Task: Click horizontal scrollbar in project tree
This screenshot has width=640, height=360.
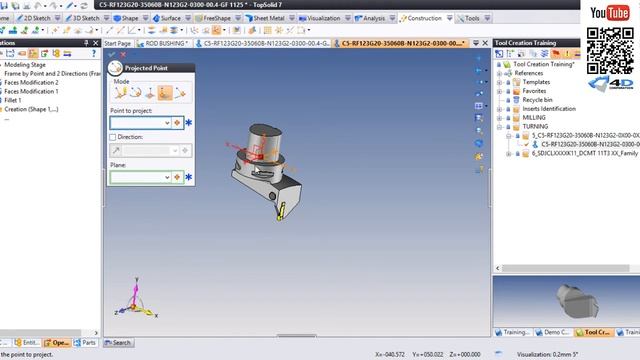Action: pyautogui.click(x=565, y=268)
